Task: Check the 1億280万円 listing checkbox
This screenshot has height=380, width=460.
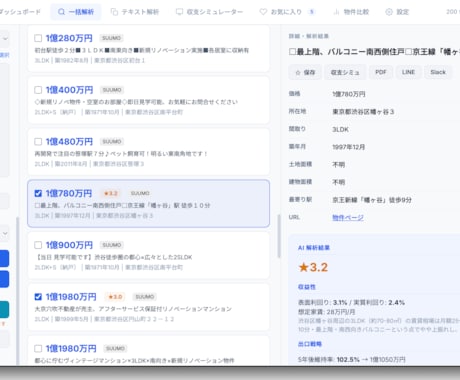Action: tap(38, 38)
